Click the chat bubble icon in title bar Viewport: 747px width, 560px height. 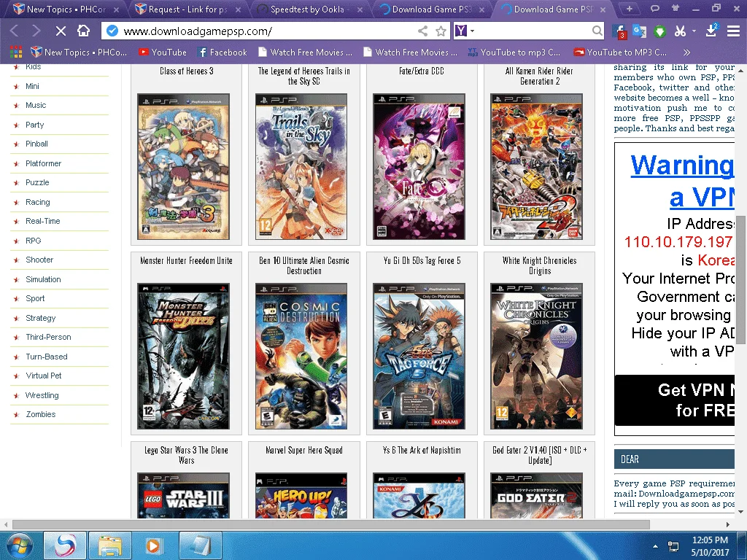click(655, 8)
